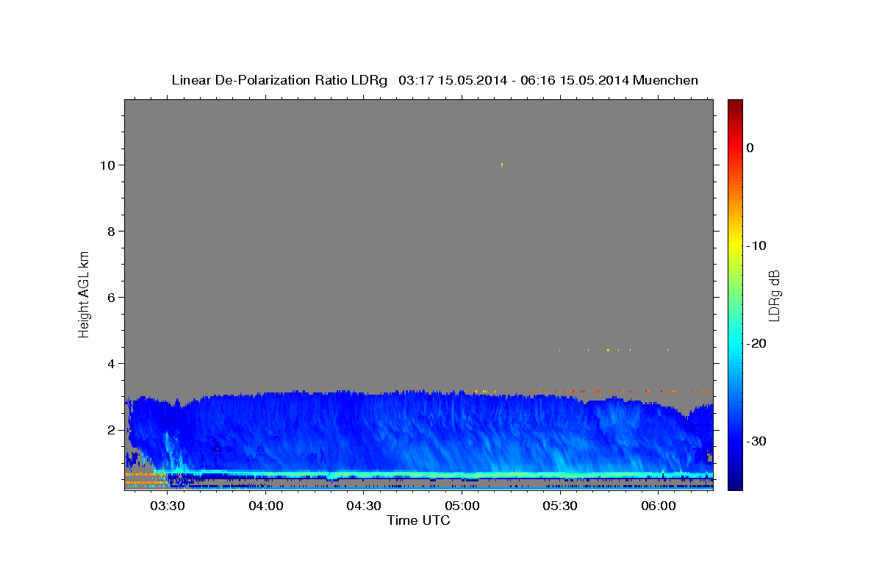Click the dark red top of colorbar
The width and height of the screenshot is (882, 588).
click(735, 104)
